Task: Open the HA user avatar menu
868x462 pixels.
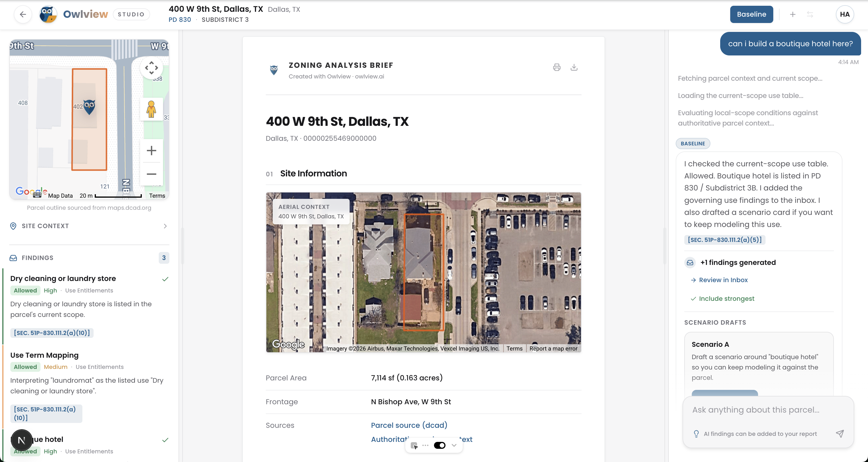Action: (x=844, y=14)
